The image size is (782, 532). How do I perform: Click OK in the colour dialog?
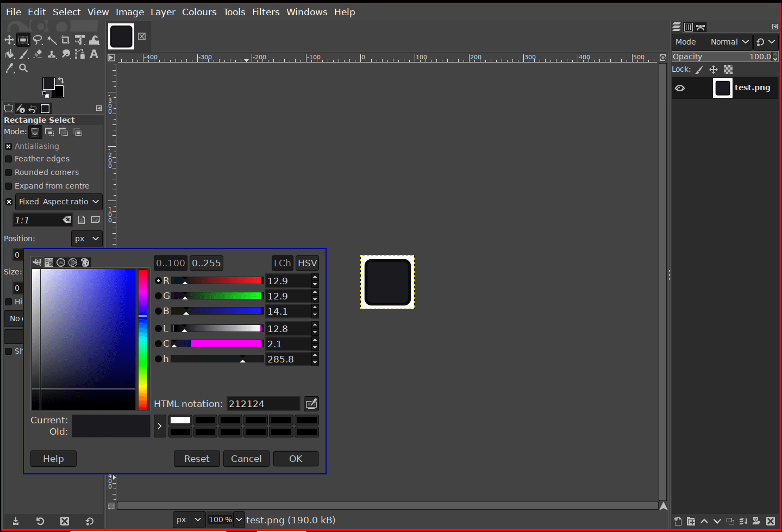(x=296, y=459)
